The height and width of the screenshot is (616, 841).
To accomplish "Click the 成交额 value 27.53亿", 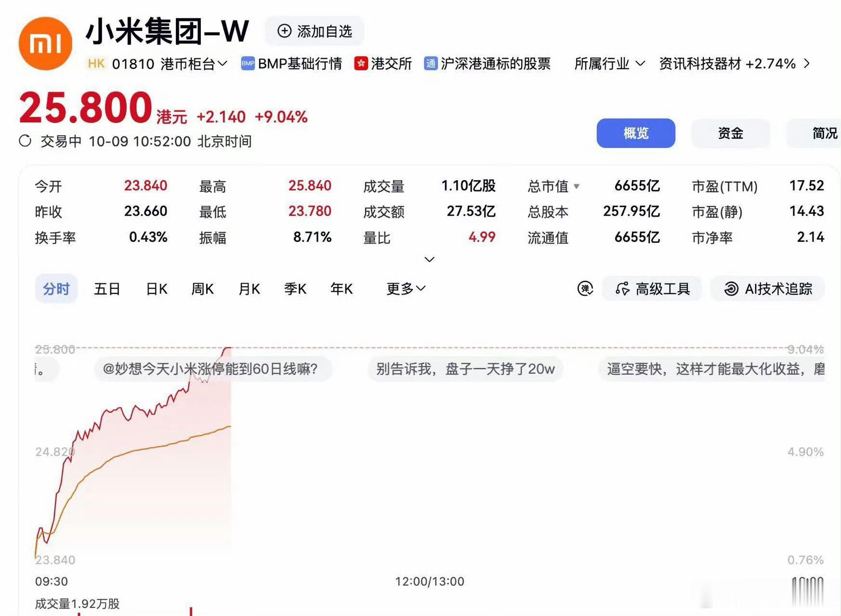I will [x=471, y=211].
